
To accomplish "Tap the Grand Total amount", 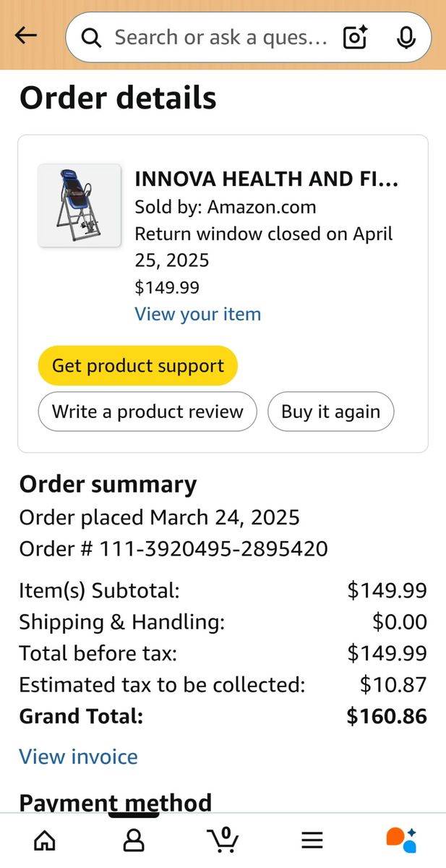I will tap(387, 716).
